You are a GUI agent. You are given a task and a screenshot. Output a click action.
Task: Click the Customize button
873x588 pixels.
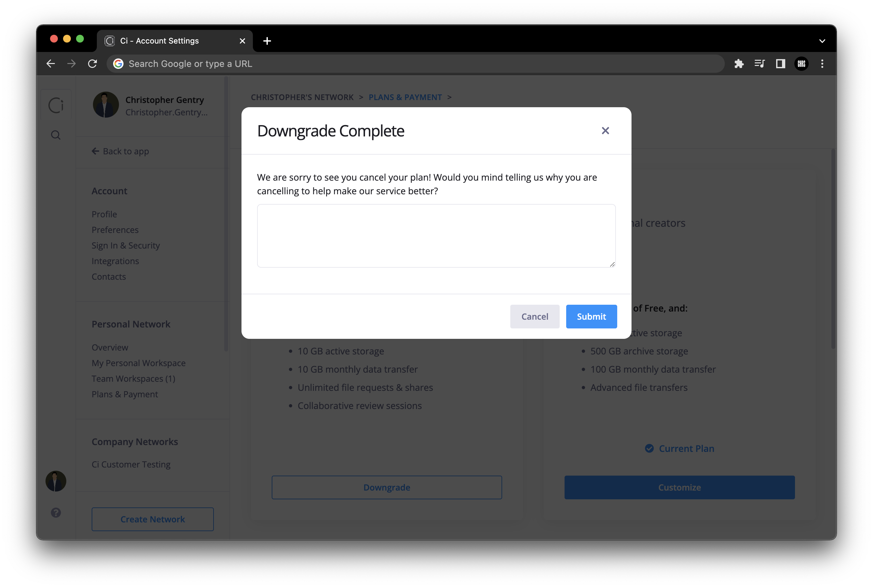pyautogui.click(x=679, y=488)
